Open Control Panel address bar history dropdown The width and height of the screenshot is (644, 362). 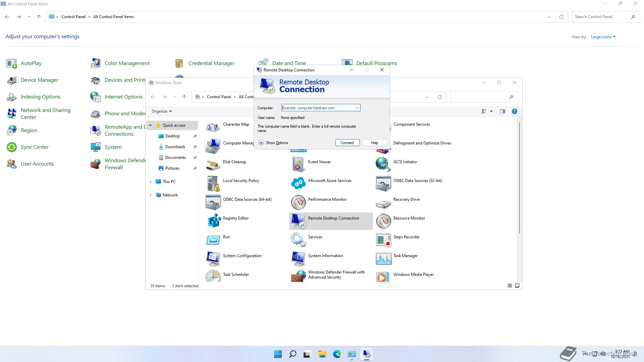[549, 17]
